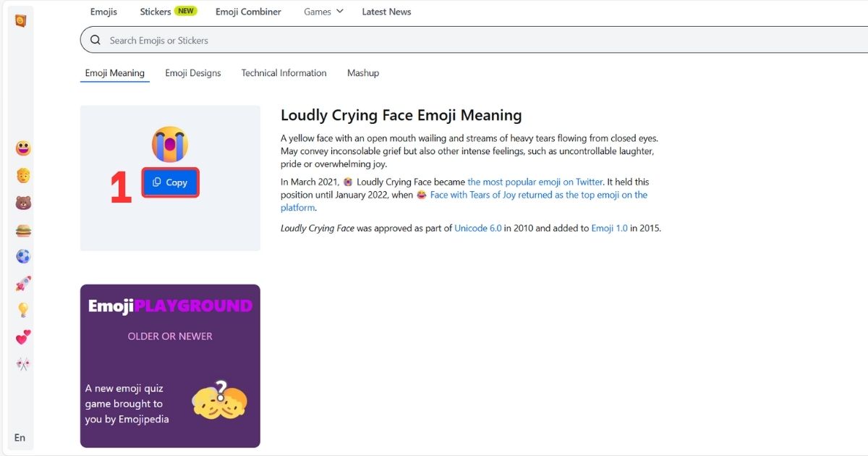The height and width of the screenshot is (456, 868).
Task: Click the hamburger Food & Drink category icon
Action: [x=21, y=229]
